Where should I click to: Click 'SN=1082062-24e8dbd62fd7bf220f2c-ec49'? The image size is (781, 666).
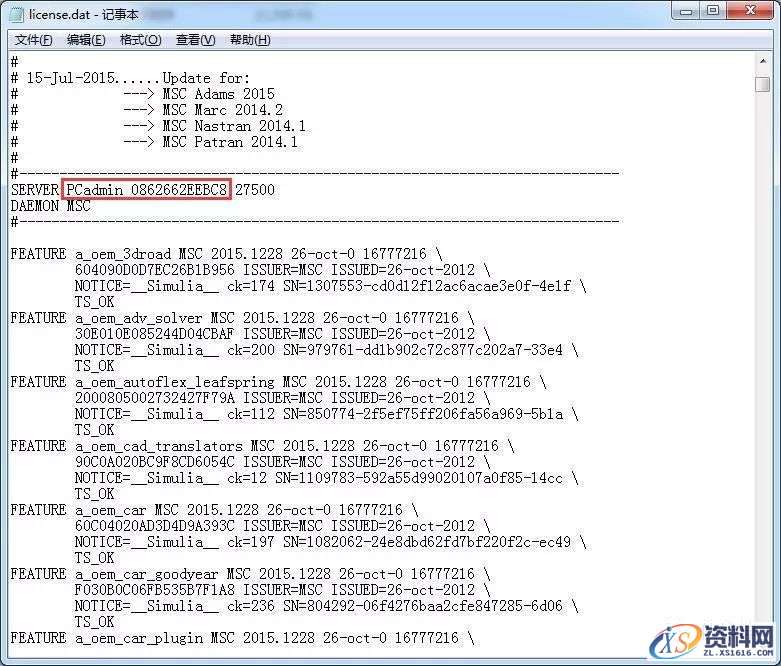click(x=427, y=542)
